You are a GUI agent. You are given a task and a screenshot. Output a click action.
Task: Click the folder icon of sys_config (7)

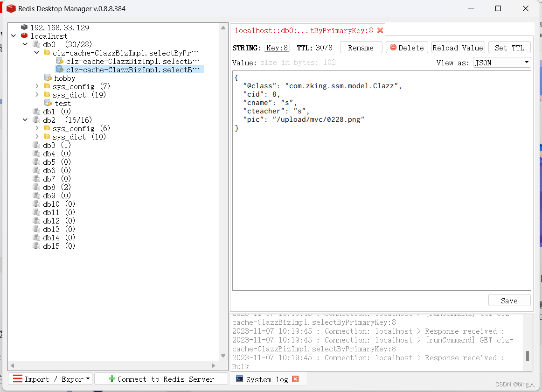point(47,86)
